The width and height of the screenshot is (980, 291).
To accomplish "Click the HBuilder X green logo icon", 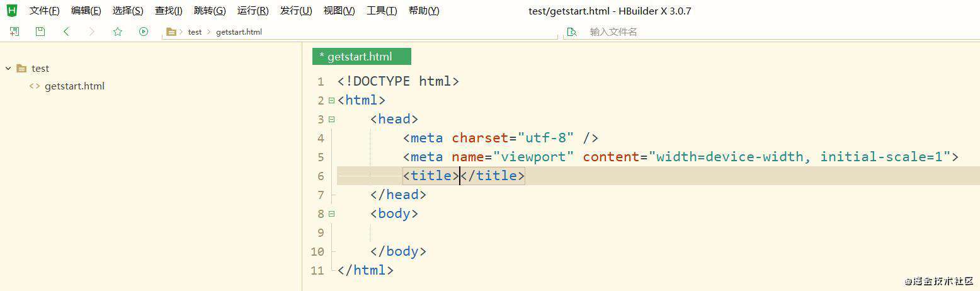I will pyautogui.click(x=11, y=10).
